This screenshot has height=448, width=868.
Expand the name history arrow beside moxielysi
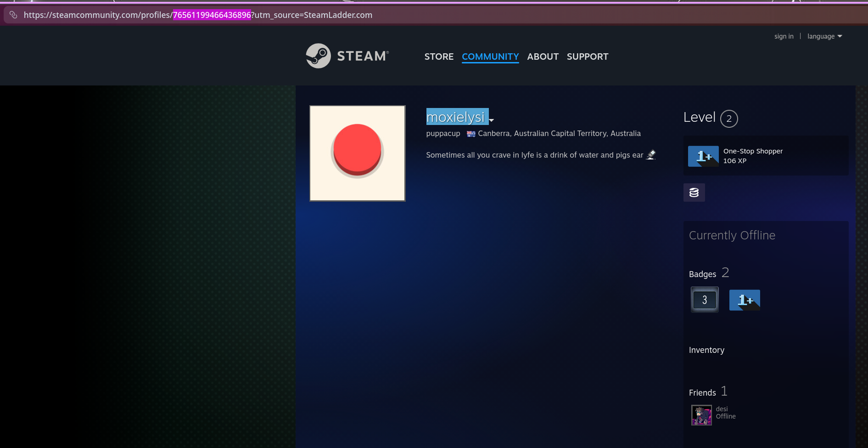pyautogui.click(x=491, y=120)
